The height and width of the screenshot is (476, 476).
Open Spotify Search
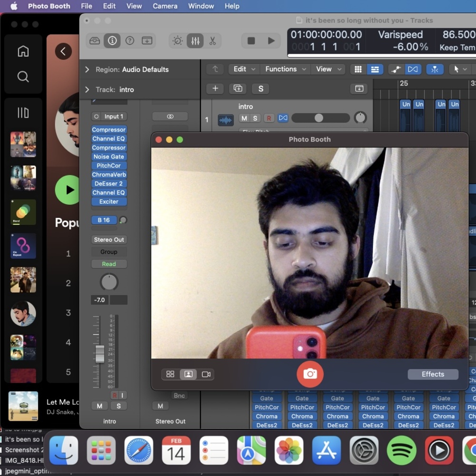pos(23,77)
